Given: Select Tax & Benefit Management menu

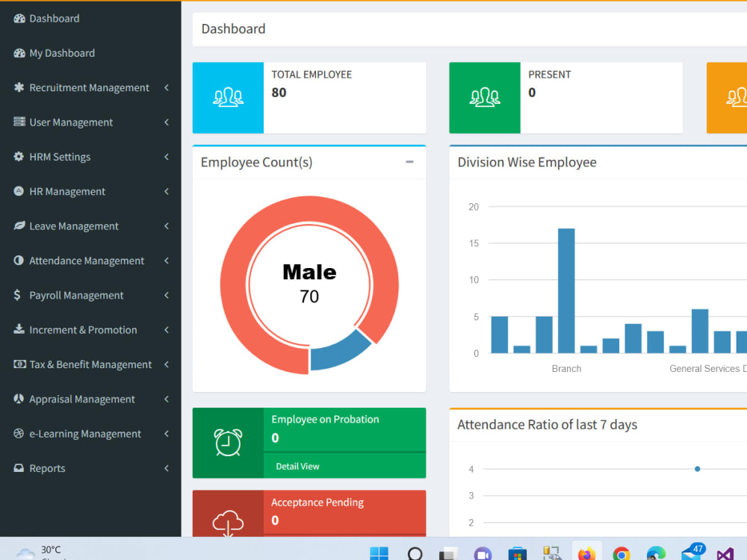Looking at the screenshot, I should [x=90, y=364].
